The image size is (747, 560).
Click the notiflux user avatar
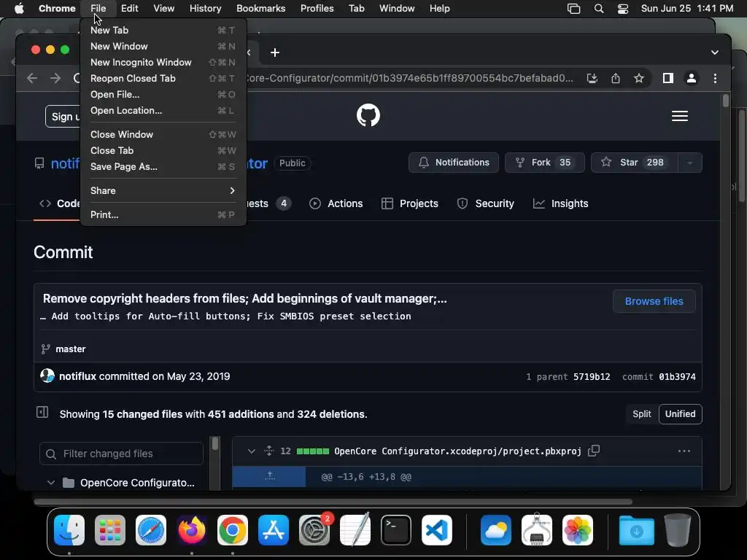click(x=47, y=376)
